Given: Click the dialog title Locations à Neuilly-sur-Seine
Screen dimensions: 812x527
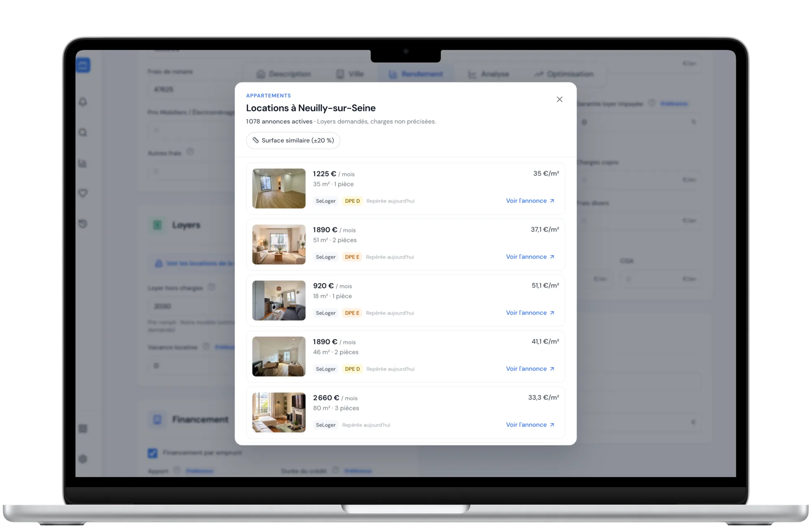Looking at the screenshot, I should click(311, 108).
